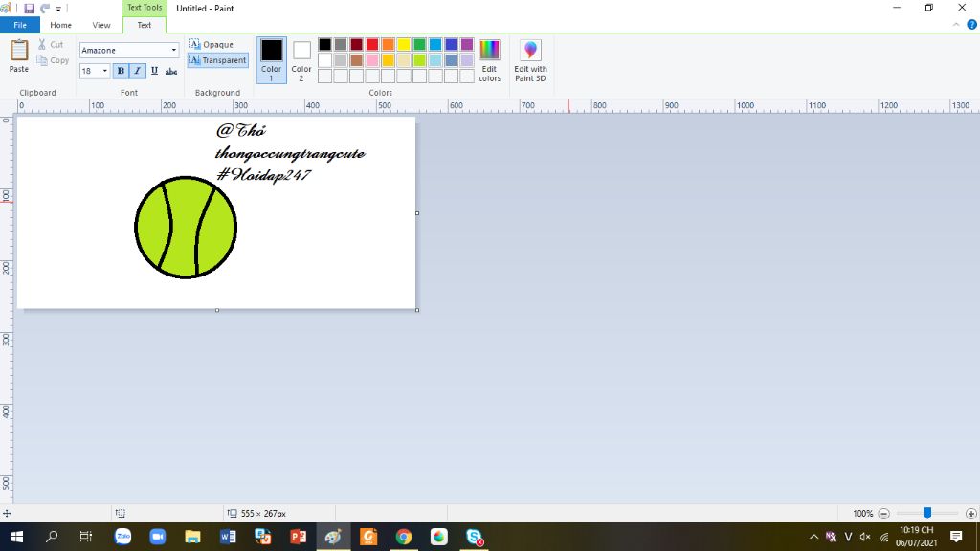Pick the red color swatch
980x551 pixels.
pyautogui.click(x=372, y=44)
